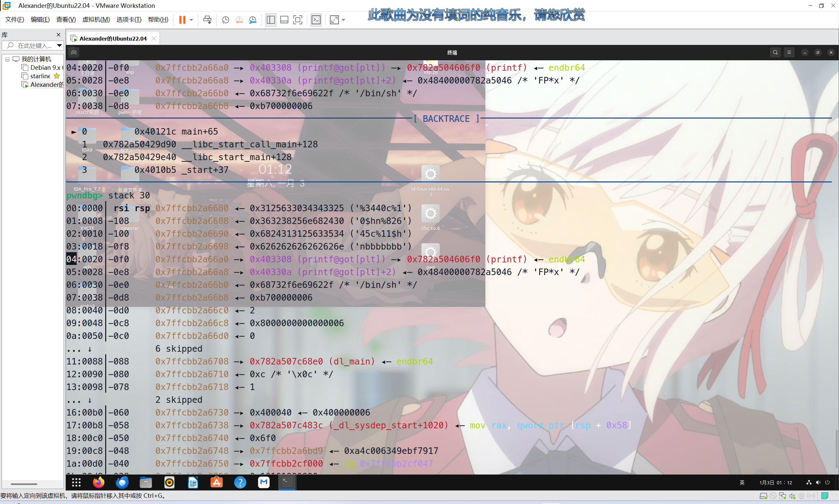Toggle the console view button

tap(316, 20)
